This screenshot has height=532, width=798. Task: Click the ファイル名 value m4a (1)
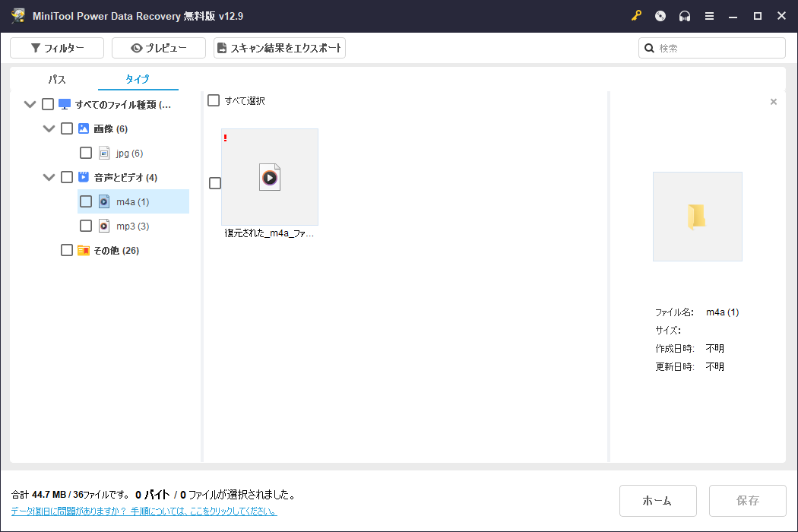click(722, 312)
